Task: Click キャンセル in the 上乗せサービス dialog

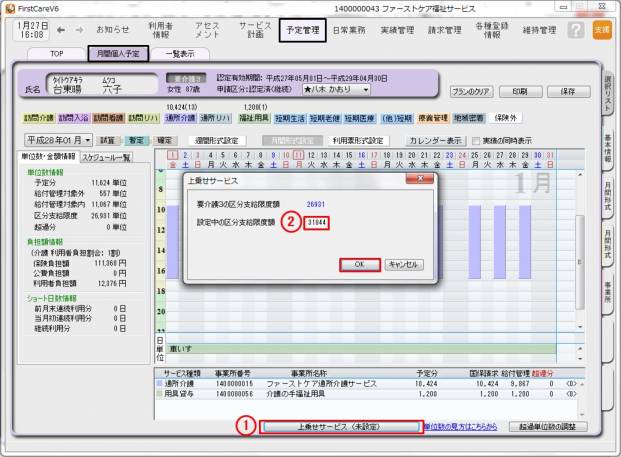Action: point(405,264)
